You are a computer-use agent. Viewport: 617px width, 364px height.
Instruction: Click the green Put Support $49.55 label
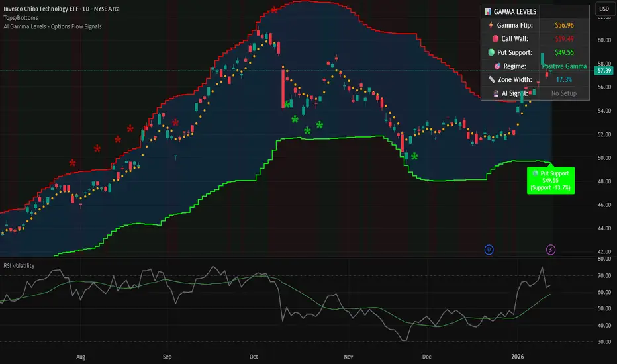pos(551,181)
